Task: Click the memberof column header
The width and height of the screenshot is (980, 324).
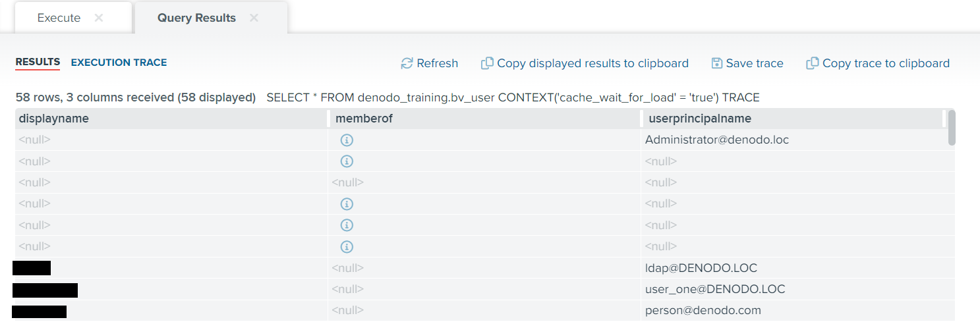Action: 484,119
